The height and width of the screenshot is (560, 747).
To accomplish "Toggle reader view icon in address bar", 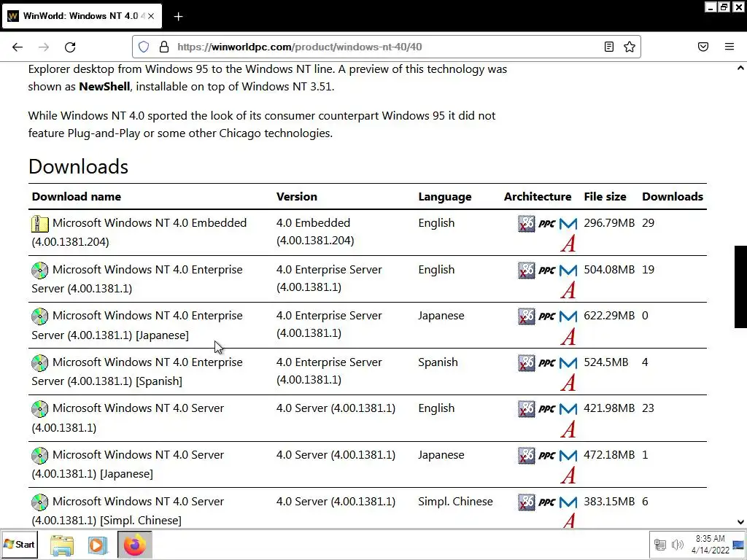I will tap(609, 47).
